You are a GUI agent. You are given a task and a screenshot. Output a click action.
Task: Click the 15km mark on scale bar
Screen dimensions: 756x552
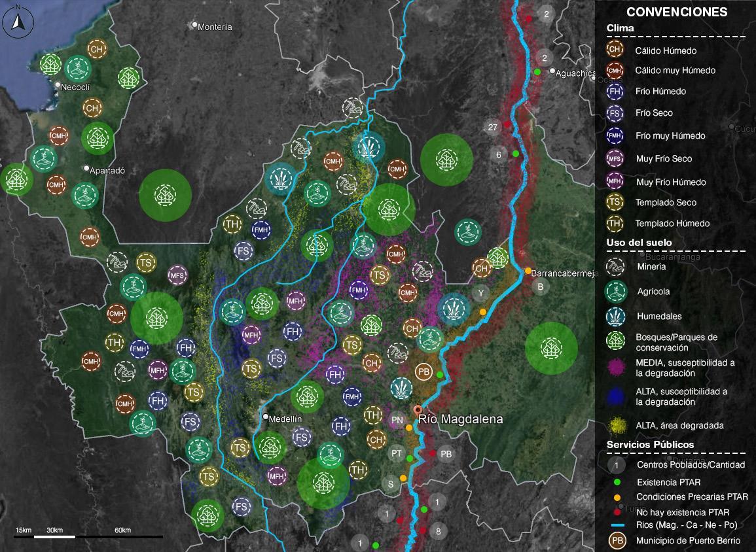click(23, 530)
